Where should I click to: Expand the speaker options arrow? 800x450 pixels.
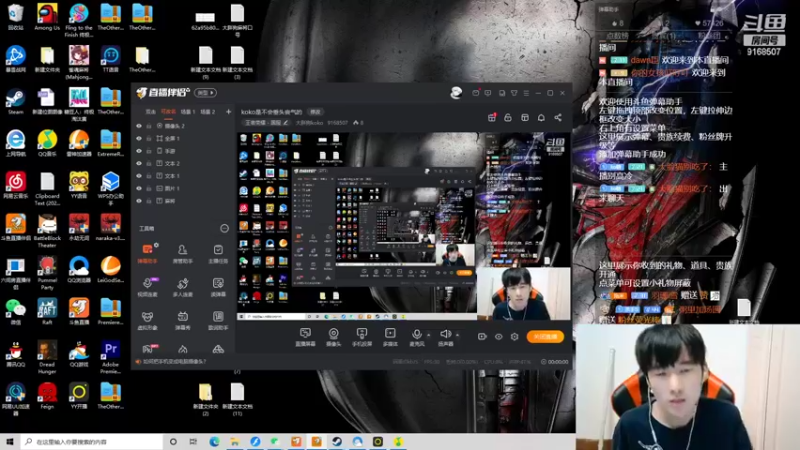tap(457, 335)
